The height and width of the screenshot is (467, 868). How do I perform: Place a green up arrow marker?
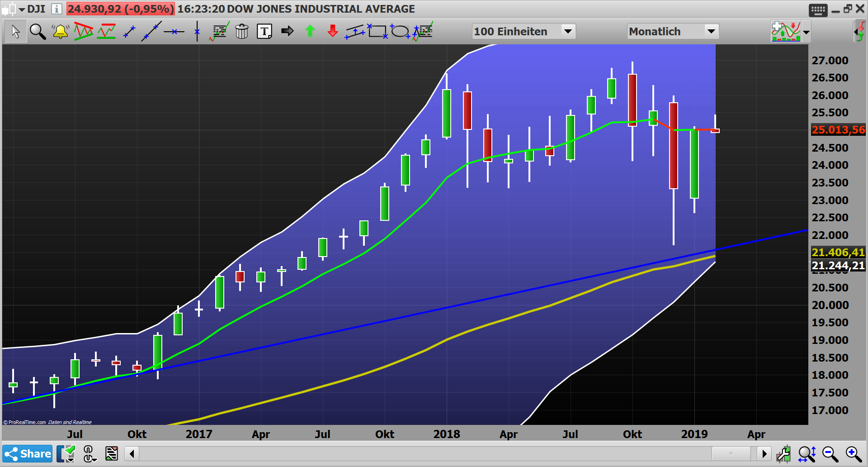(x=310, y=31)
